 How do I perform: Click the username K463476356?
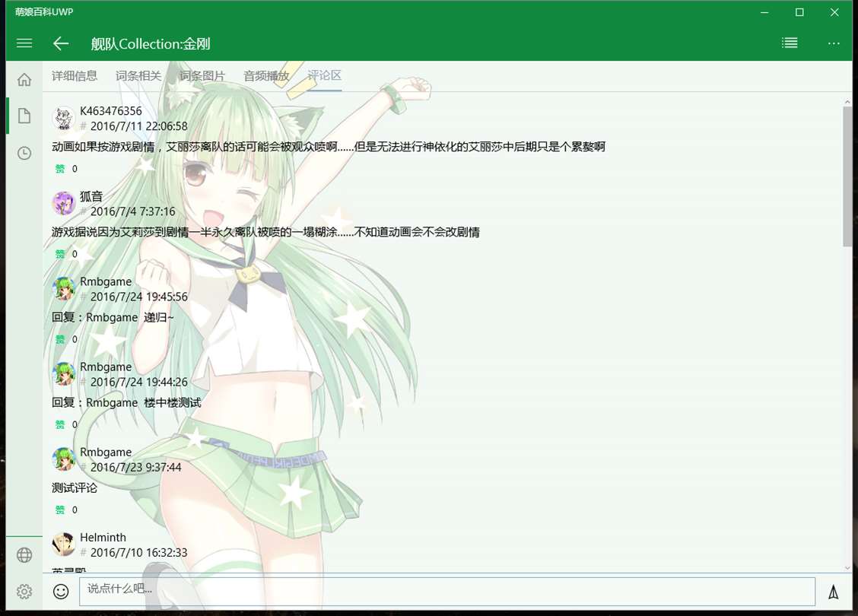[x=110, y=110]
